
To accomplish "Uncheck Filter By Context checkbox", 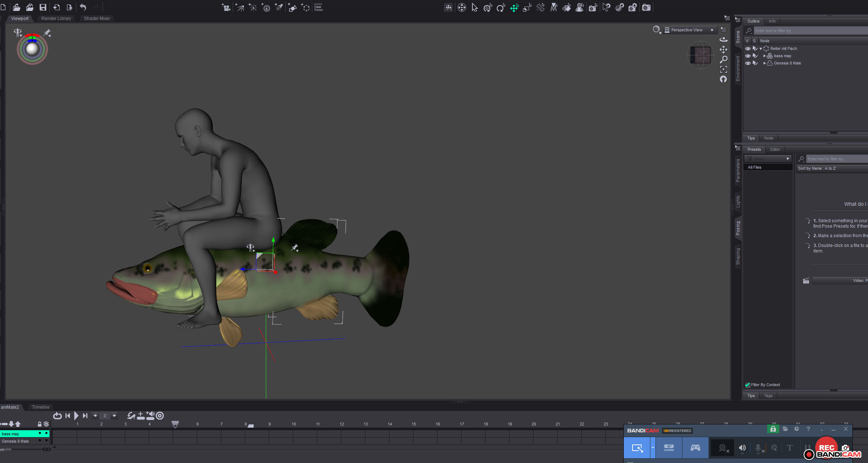I will click(x=747, y=385).
